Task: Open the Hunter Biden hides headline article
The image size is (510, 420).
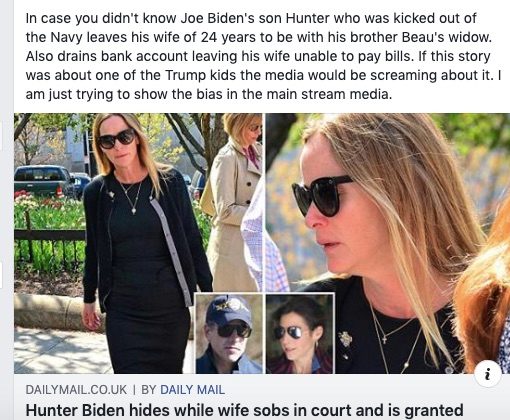Action: 244,411
